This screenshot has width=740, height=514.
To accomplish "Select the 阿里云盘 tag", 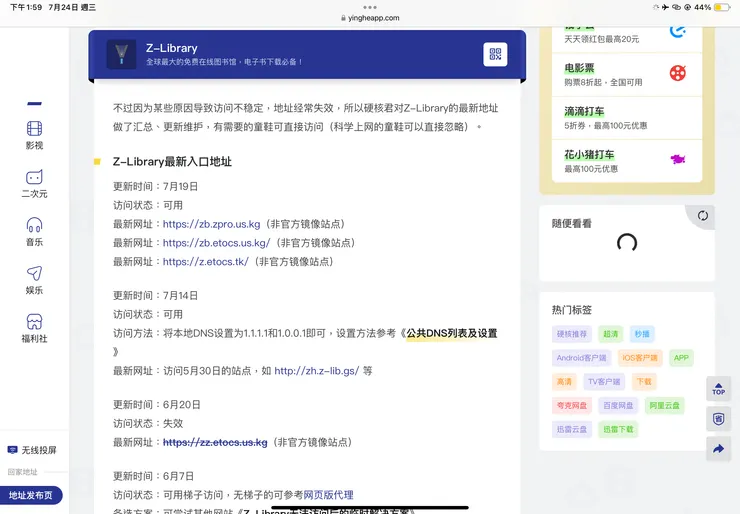I will point(664,405).
